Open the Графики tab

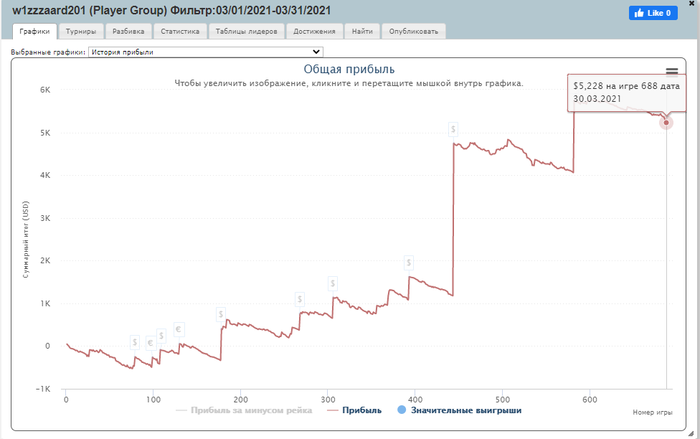tap(35, 31)
